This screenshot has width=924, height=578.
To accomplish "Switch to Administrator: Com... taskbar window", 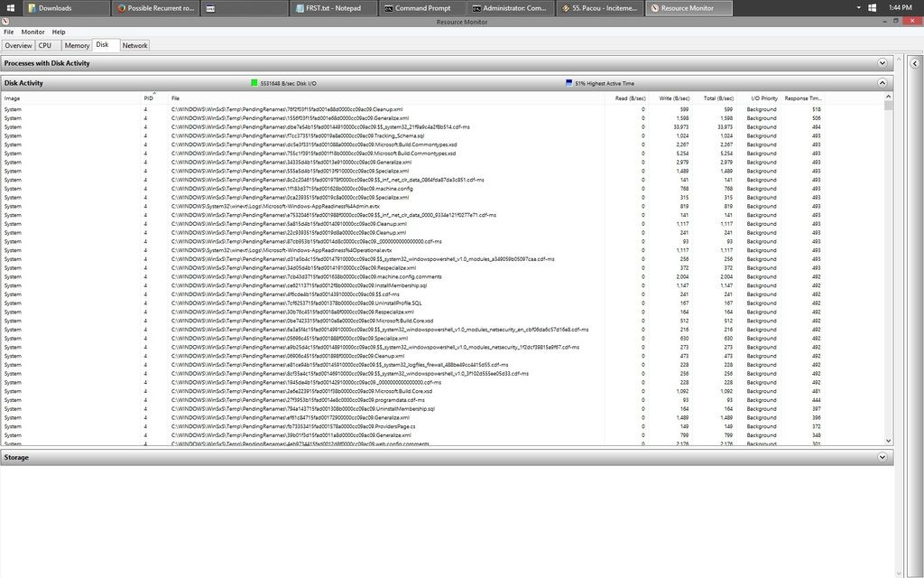I will pos(512,8).
